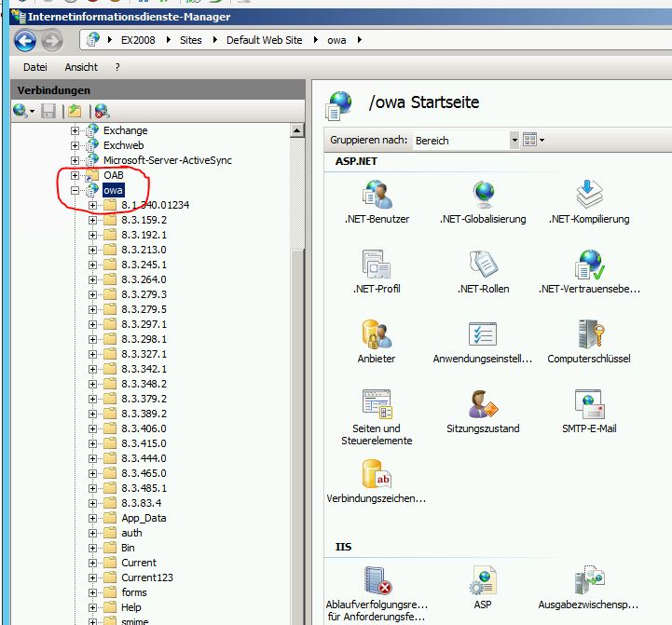
Task: Select the Exchange virtual directory
Action: pyautogui.click(x=126, y=130)
